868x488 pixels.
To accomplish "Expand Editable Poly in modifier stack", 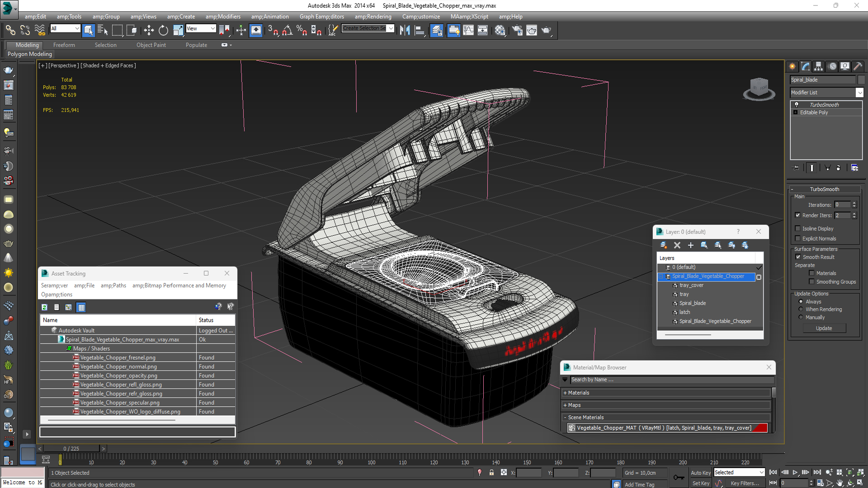I will pyautogui.click(x=795, y=112).
